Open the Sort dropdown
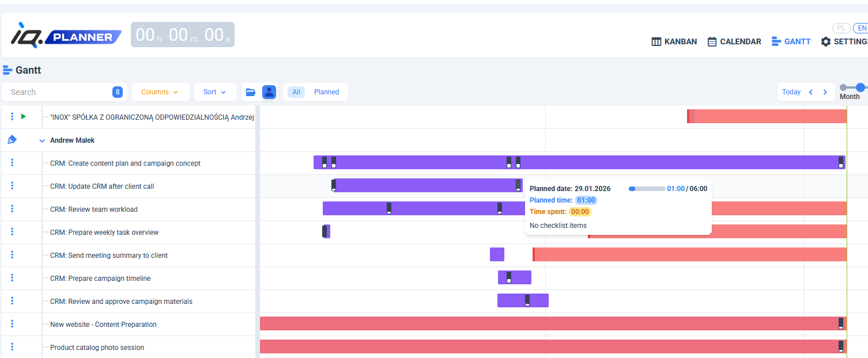Image resolution: width=868 pixels, height=358 pixels. [x=215, y=92]
